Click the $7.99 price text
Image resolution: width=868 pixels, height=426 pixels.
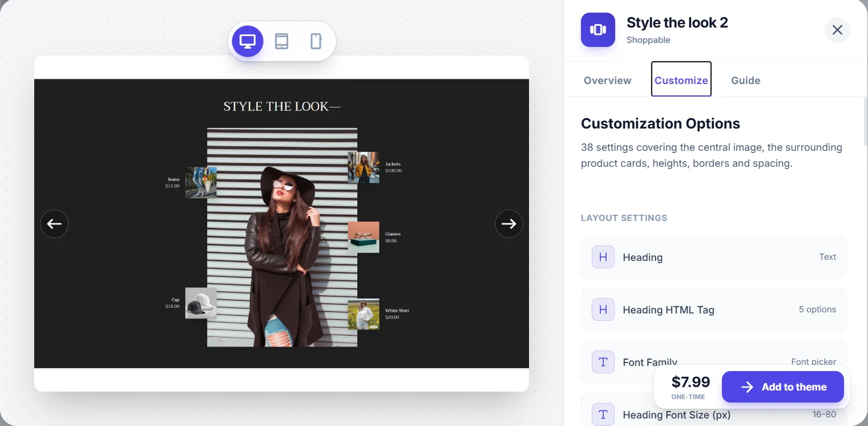(x=691, y=382)
